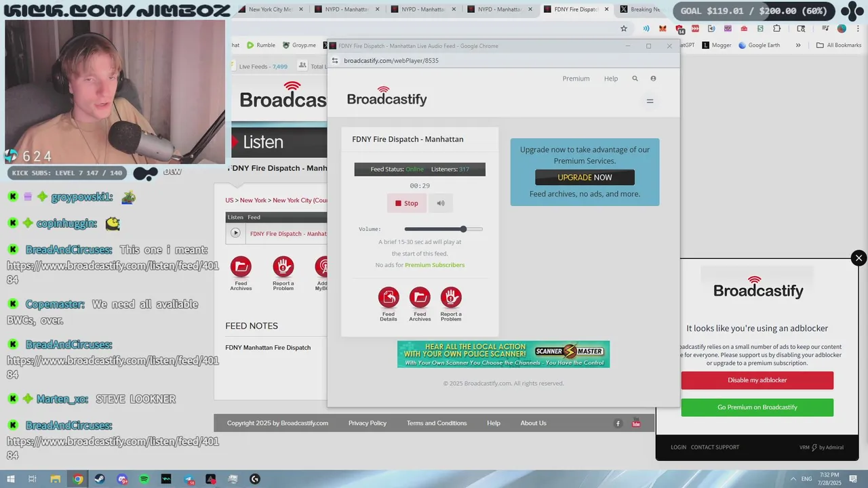Open Steam from the taskbar
The height and width of the screenshot is (488, 868).
pos(100,479)
